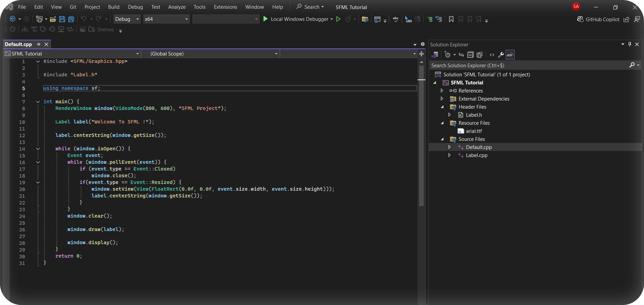
Task: Open File icon in the toolbar
Action: coord(53,19)
